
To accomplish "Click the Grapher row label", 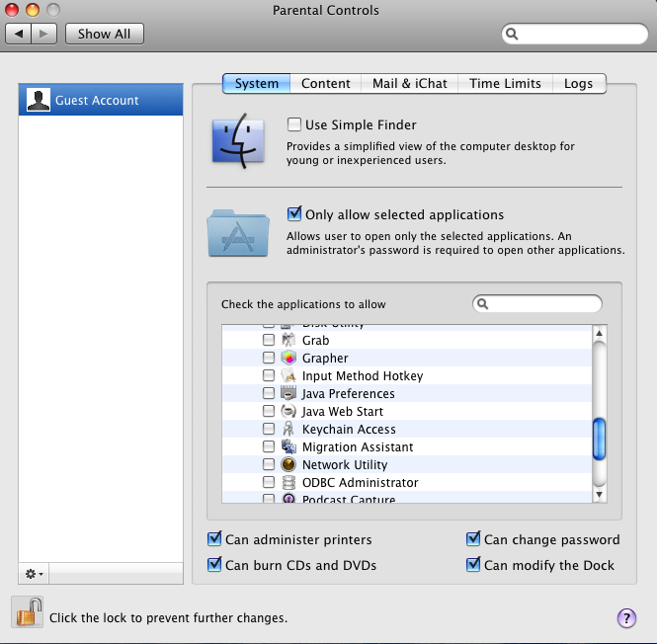I will 325,359.
